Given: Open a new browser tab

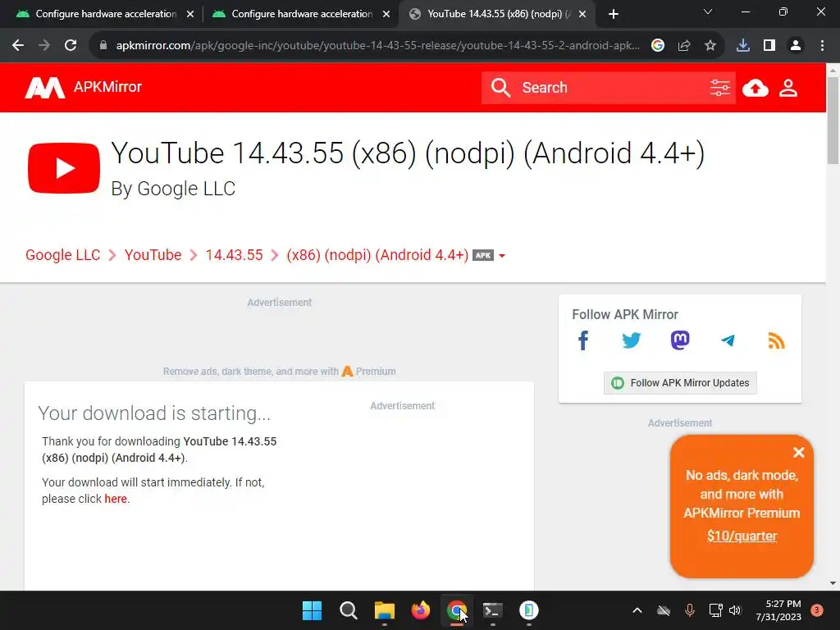Looking at the screenshot, I should [614, 14].
